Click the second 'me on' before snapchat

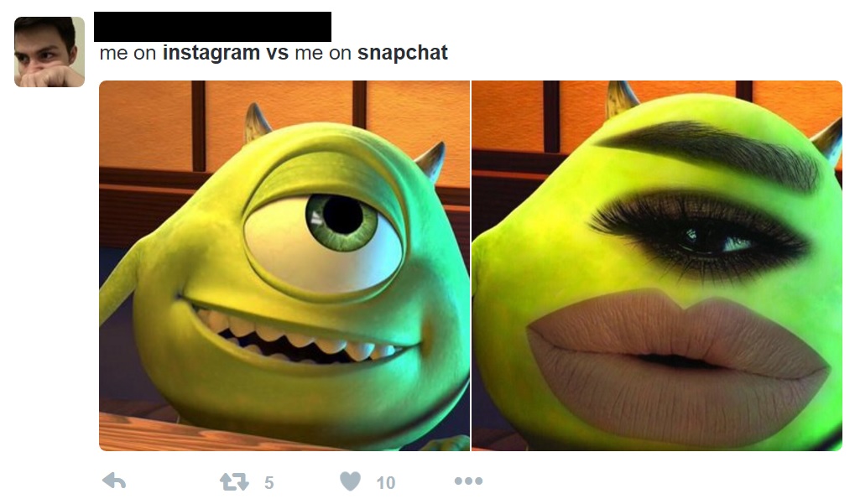coord(323,53)
